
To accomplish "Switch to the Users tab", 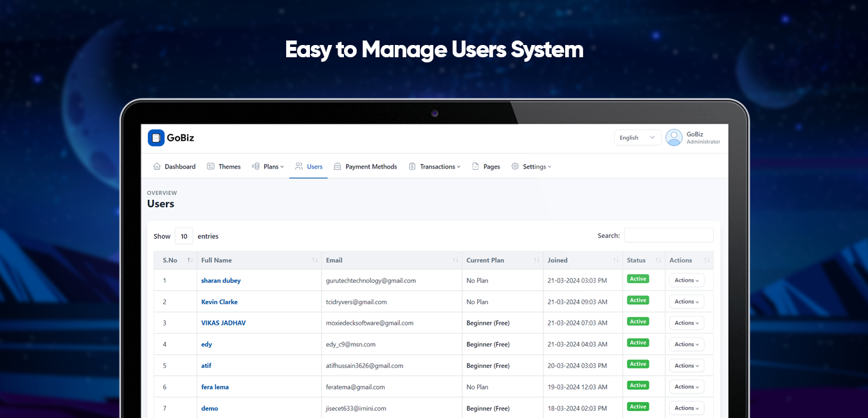I will tap(309, 167).
